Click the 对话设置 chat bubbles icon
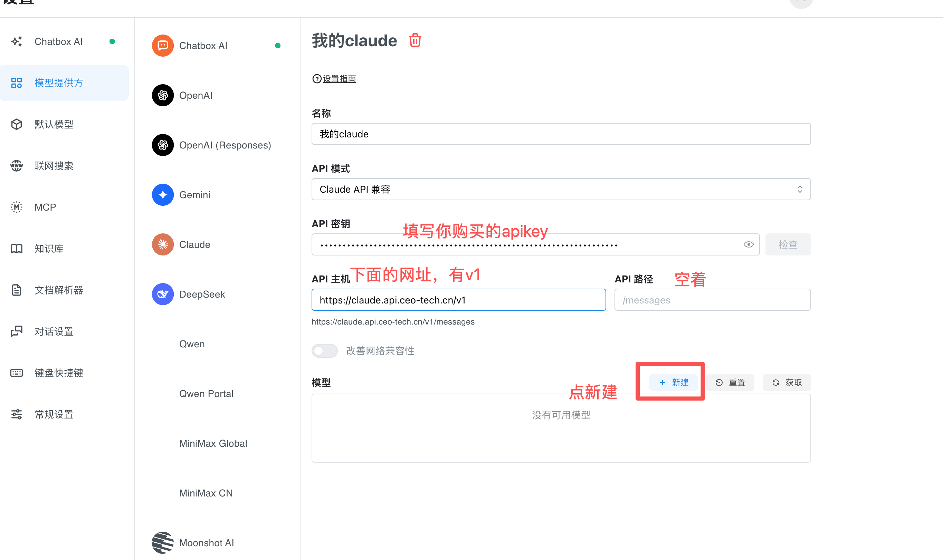Viewport: 943px width, 560px height. [x=17, y=331]
